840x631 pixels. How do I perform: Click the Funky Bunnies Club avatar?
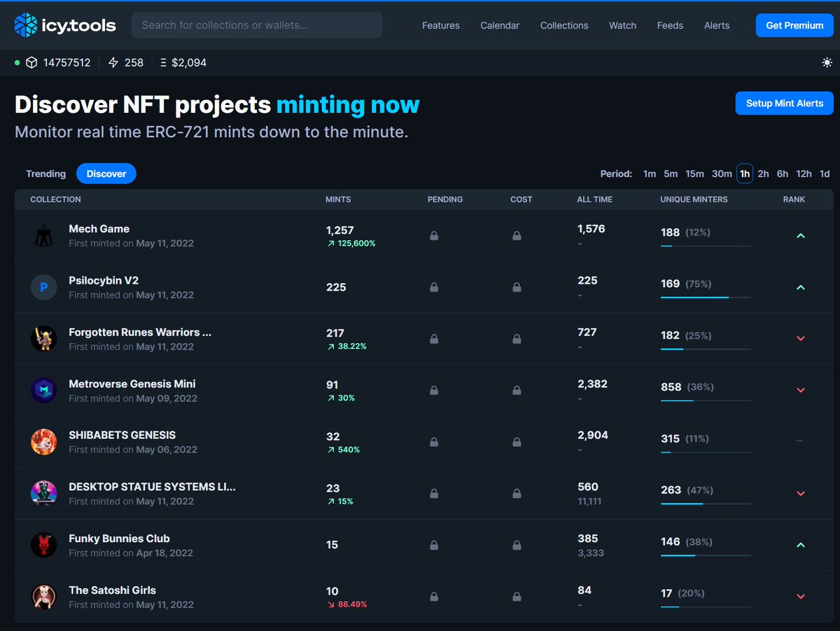[43, 546]
